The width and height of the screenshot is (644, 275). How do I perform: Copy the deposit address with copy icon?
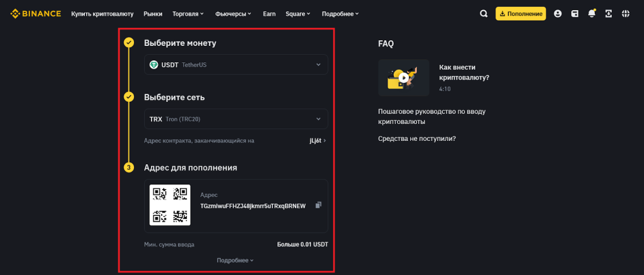(x=318, y=205)
